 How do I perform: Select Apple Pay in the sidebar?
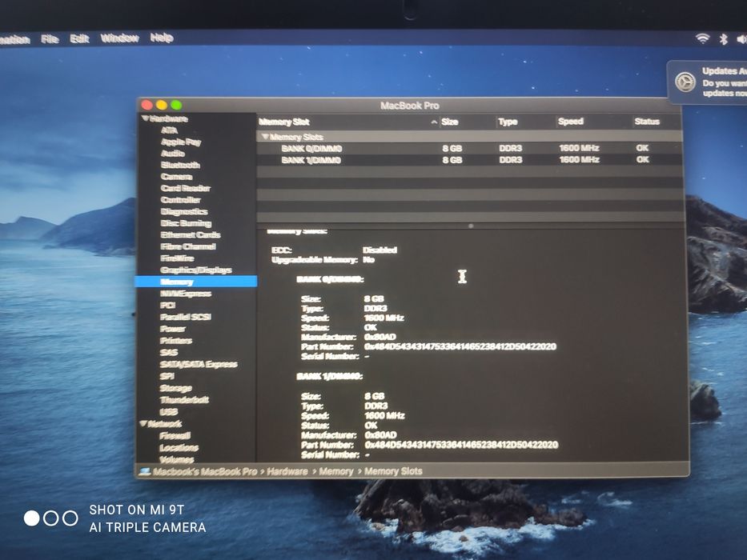pos(181,142)
